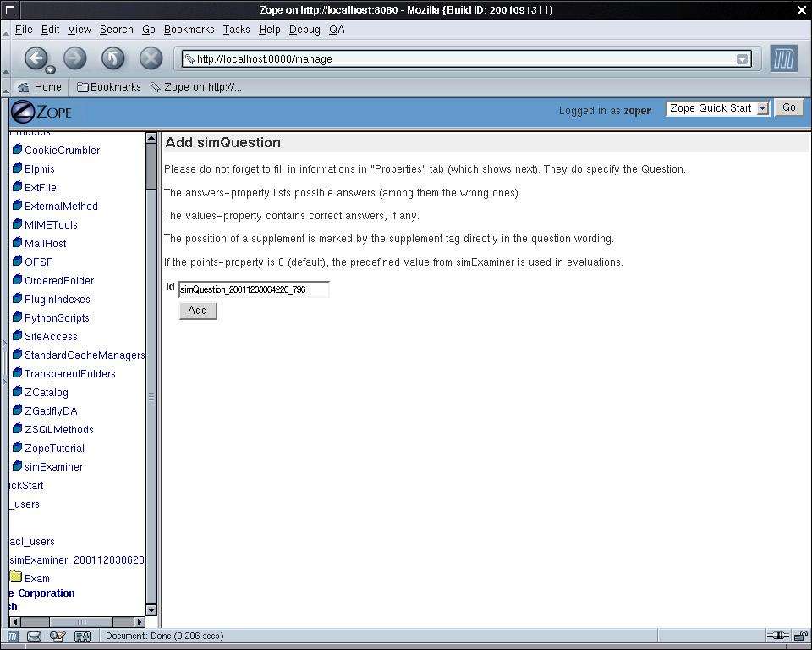Image resolution: width=812 pixels, height=650 pixels.
Task: Click the online/offline connection status icon
Action: (x=778, y=636)
